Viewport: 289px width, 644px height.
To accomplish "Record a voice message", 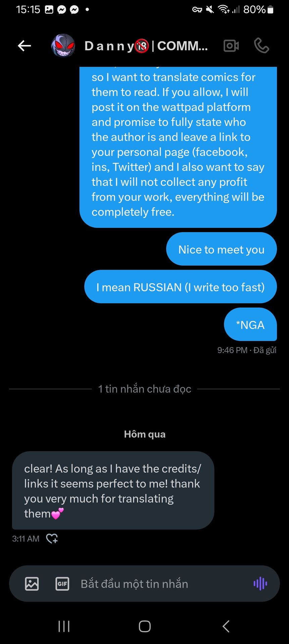I will [260, 584].
